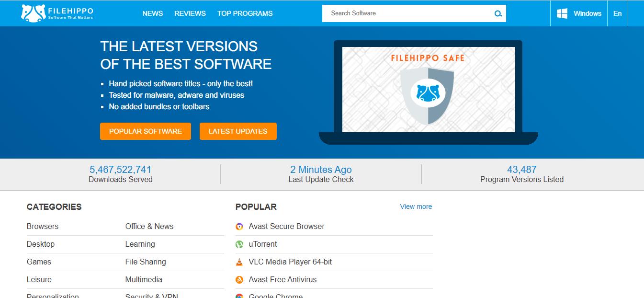Image resolution: width=644 pixels, height=298 pixels.
Task: Click the 43,487 program versions number
Action: tap(522, 170)
